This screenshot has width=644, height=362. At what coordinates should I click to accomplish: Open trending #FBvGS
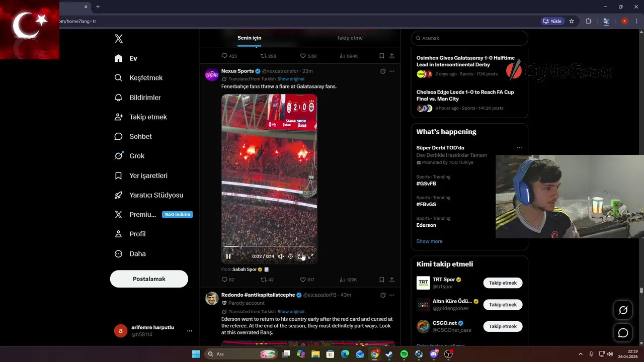click(426, 205)
